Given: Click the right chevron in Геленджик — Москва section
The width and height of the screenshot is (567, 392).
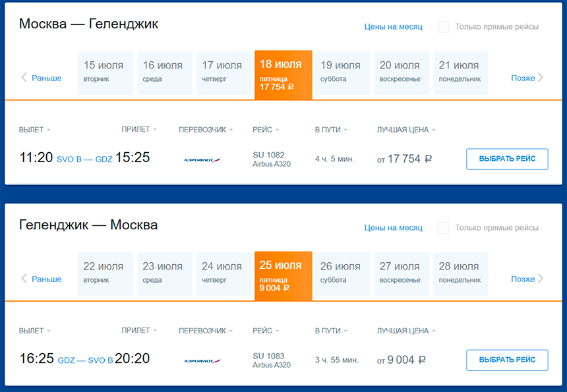Looking at the screenshot, I should click(541, 279).
